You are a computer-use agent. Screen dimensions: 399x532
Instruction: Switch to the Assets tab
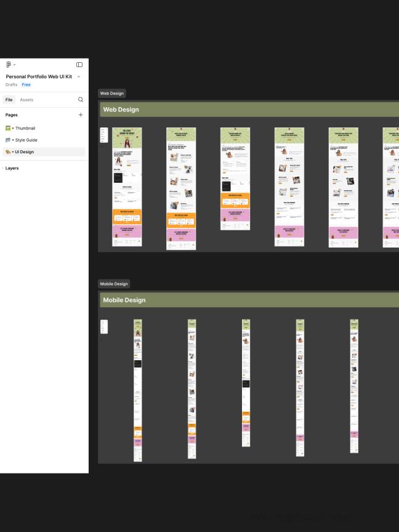point(26,100)
